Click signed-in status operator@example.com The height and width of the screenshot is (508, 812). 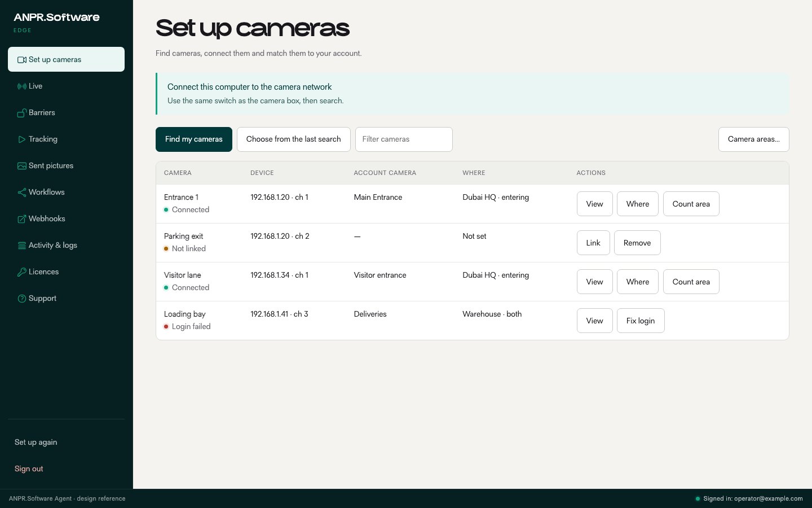click(749, 498)
